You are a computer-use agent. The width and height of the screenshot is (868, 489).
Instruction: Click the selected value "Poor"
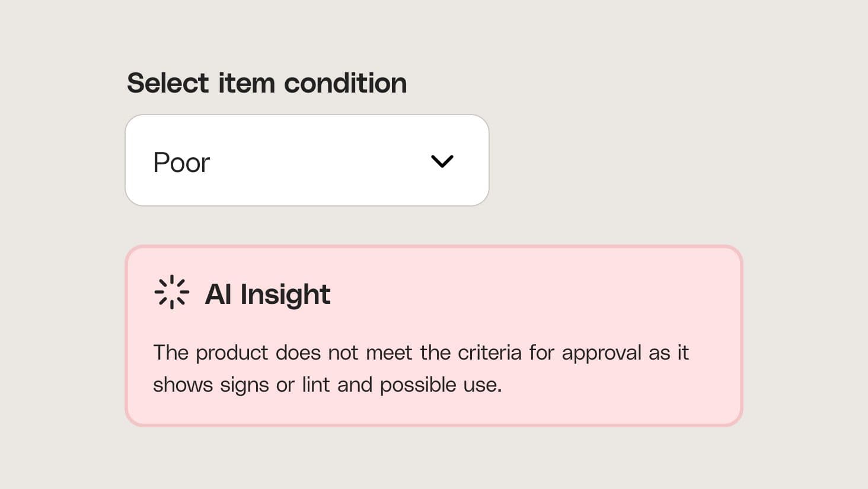[x=181, y=163]
